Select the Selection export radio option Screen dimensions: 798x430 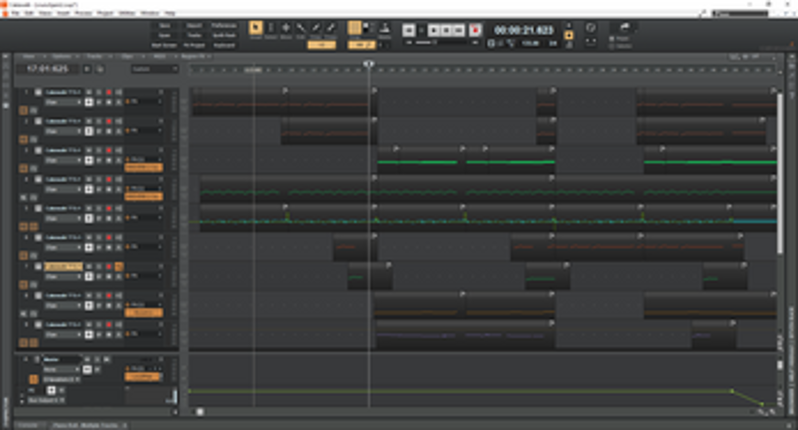pos(612,46)
